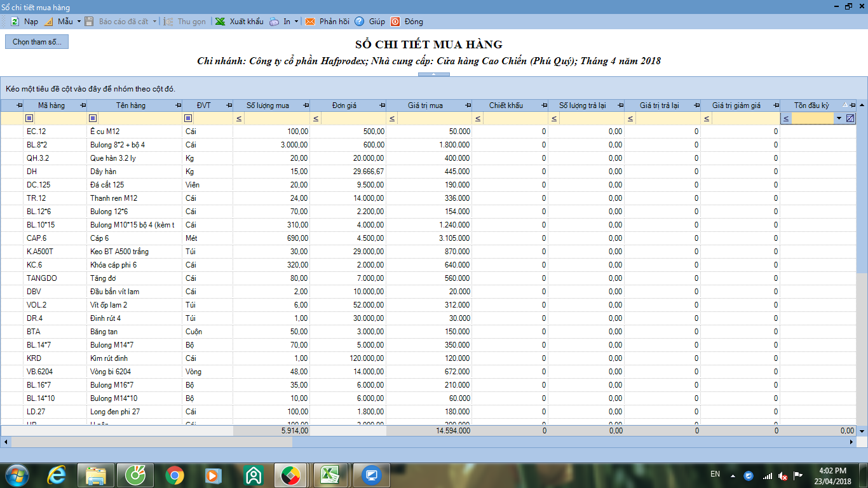
Task: Reload data with the Nạp icon
Action: tap(15, 21)
